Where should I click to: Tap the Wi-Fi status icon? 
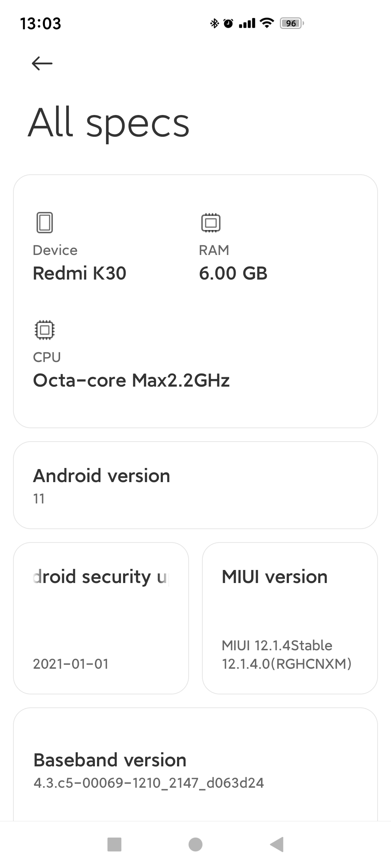pyautogui.click(x=267, y=24)
